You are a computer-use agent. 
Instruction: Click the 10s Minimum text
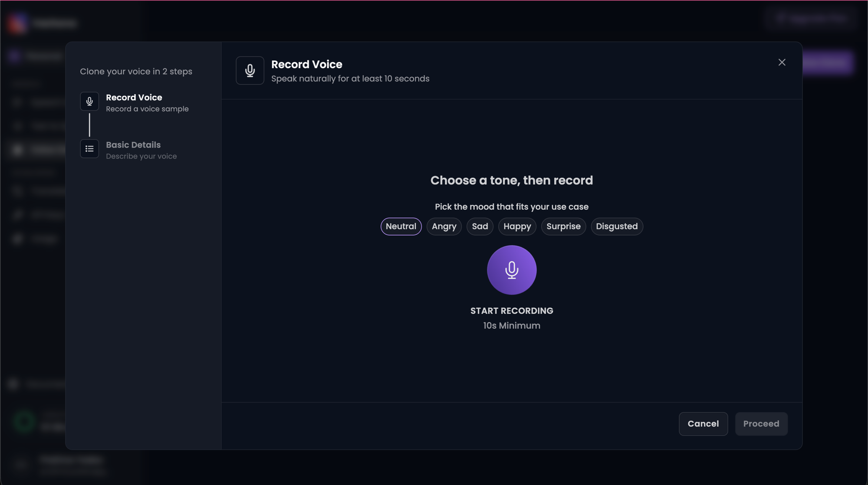coord(511,326)
